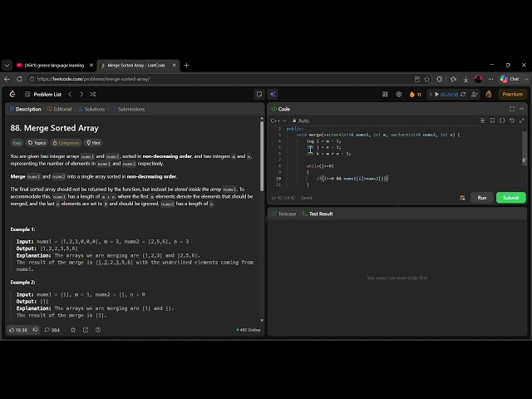Open the AI sparkle assistant icon
This screenshot has height=399, width=532.
pos(273,94)
